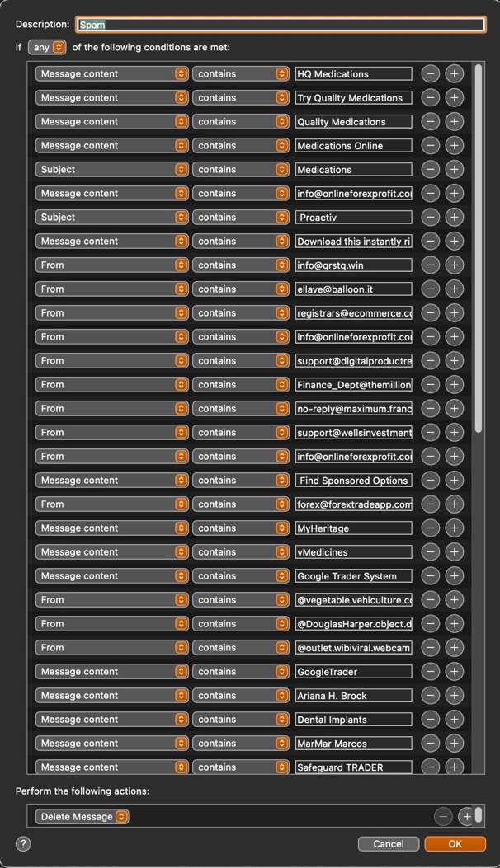Screen dimensions: 500x868
Task: Click the actions list scrollbar
Action: (x=479, y=815)
